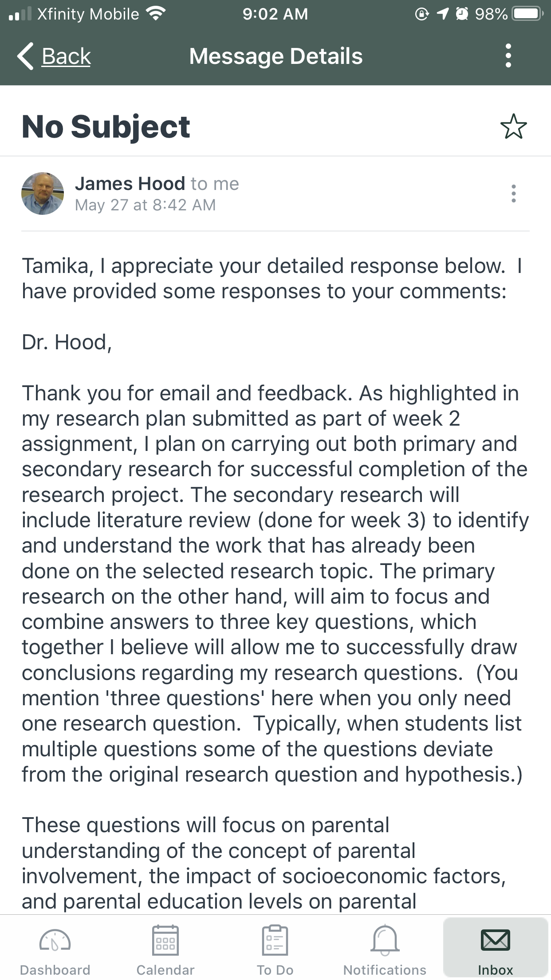Image resolution: width=551 pixels, height=980 pixels.
Task: Tap the battery indicator in status bar
Action: tap(527, 14)
